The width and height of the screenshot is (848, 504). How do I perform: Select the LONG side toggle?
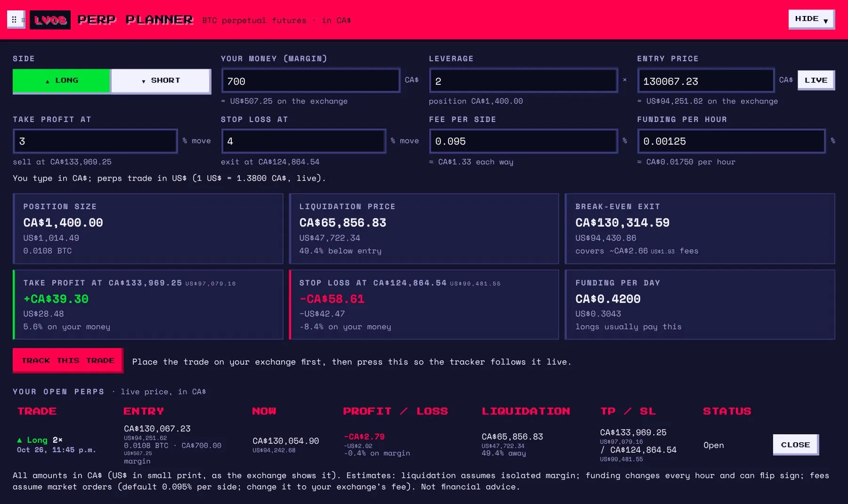point(62,81)
